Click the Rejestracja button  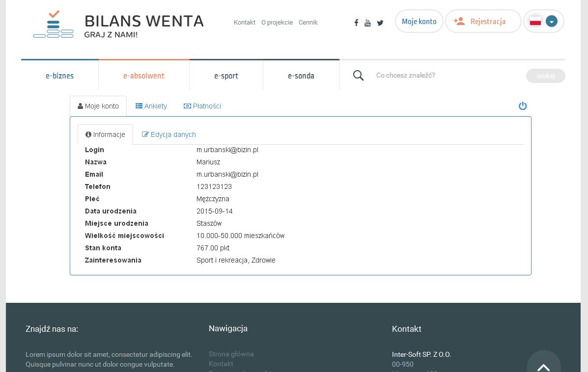click(x=483, y=22)
